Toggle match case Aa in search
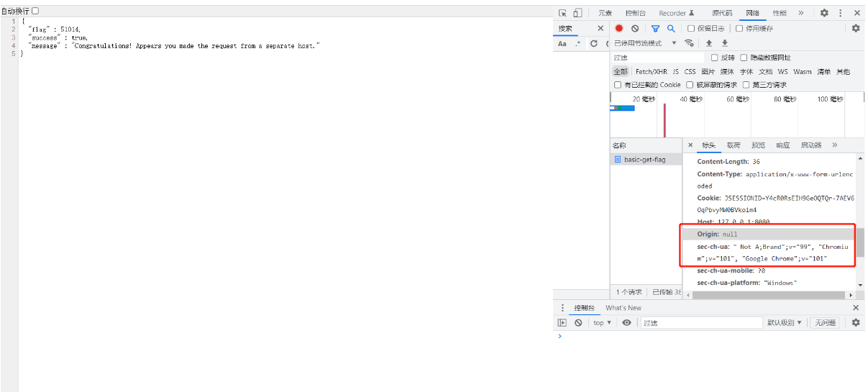 pos(562,43)
